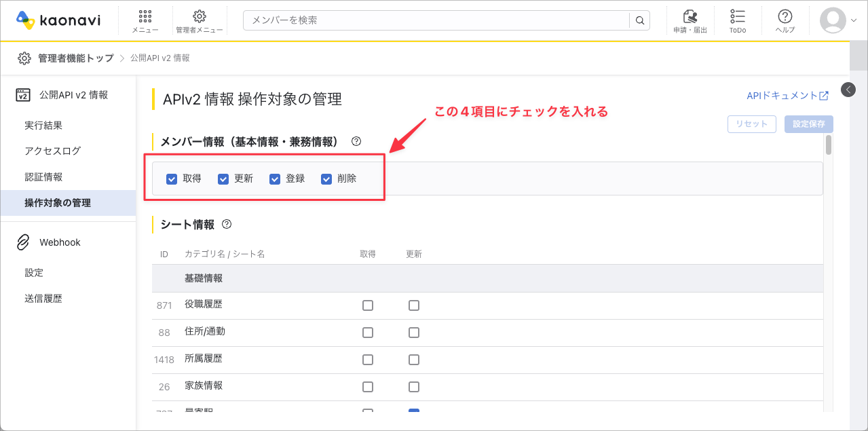Click the 公開API v2 情報 breadcrumb
Image resolution: width=868 pixels, height=431 pixels.
(x=160, y=58)
